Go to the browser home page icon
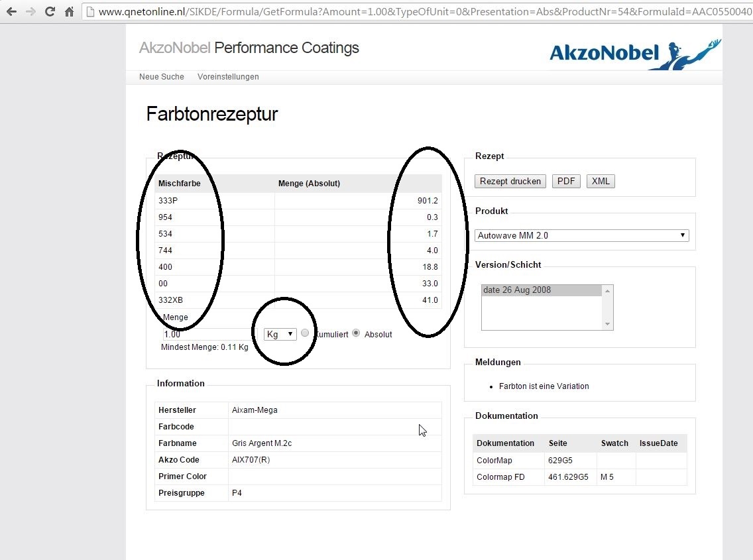Image resolution: width=753 pixels, height=560 pixels. point(69,11)
